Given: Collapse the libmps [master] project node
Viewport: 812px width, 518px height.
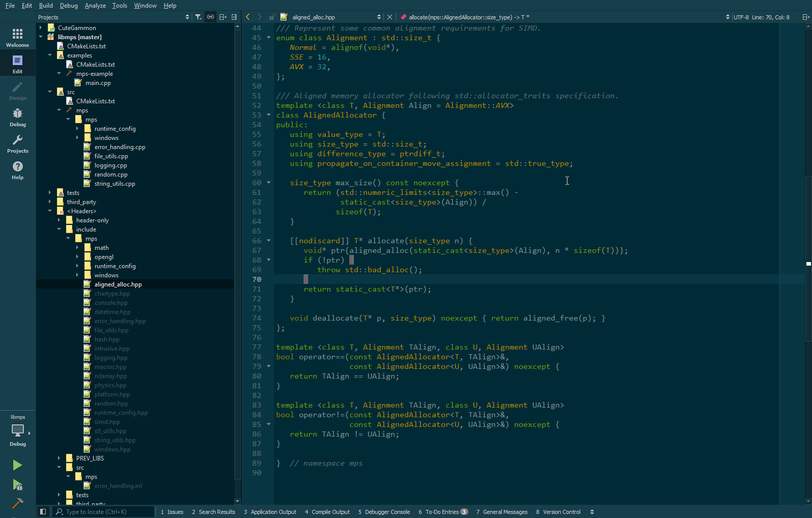Looking at the screenshot, I should [41, 37].
